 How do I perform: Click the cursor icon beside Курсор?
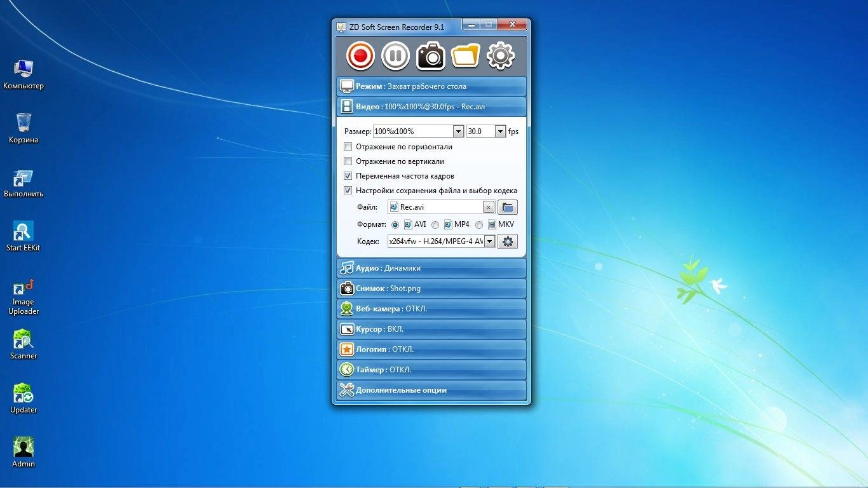click(347, 329)
